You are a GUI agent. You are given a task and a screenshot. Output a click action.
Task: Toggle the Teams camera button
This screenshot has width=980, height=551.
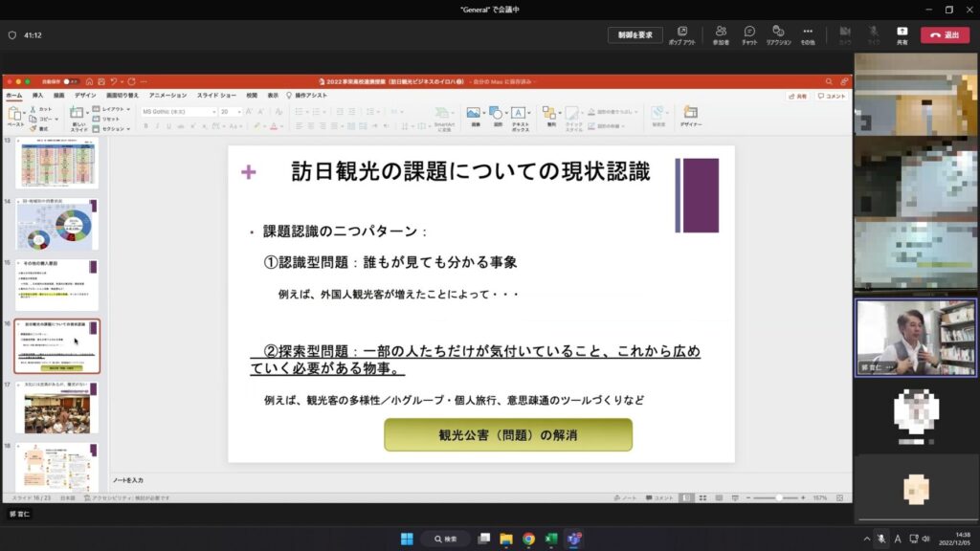coord(845,35)
